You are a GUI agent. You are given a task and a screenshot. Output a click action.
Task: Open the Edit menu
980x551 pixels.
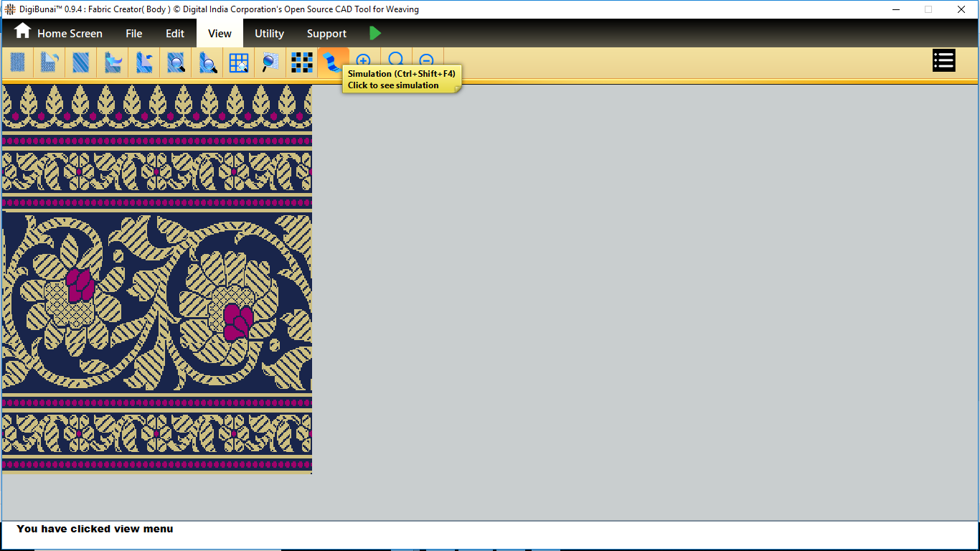click(175, 34)
